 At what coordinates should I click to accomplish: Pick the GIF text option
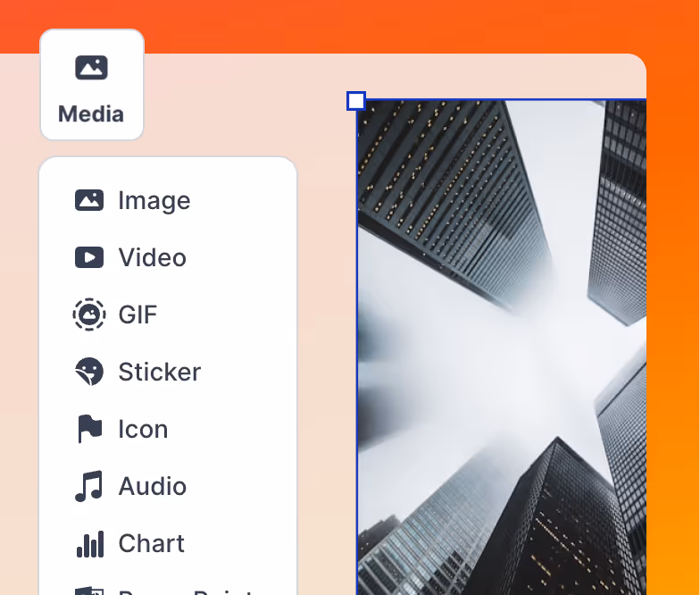[137, 314]
